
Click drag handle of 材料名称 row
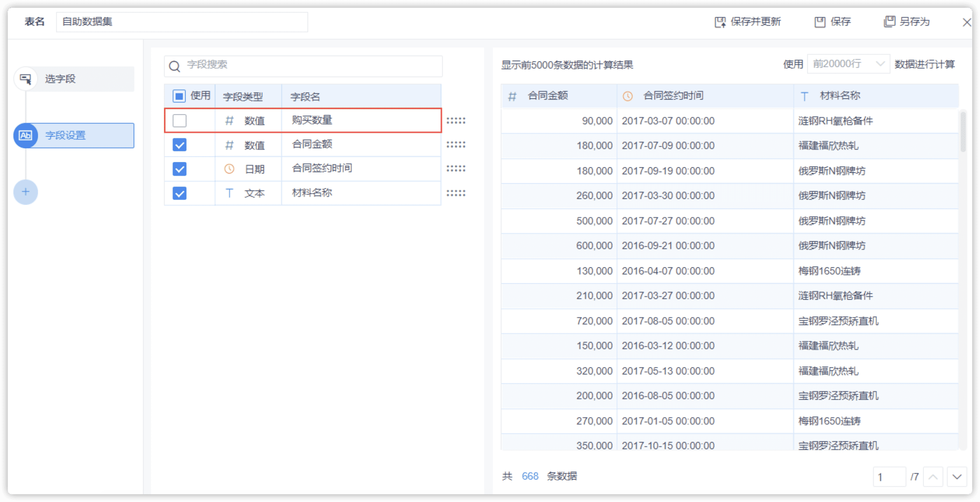click(456, 193)
